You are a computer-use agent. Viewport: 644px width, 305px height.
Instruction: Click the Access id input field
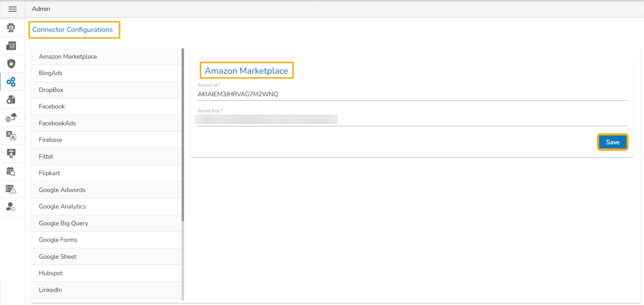(x=412, y=94)
